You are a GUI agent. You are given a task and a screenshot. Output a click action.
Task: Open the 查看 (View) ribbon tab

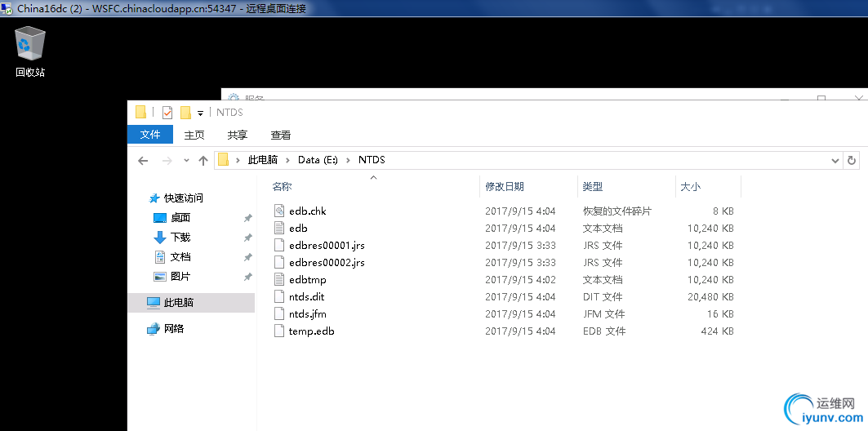pyautogui.click(x=281, y=135)
